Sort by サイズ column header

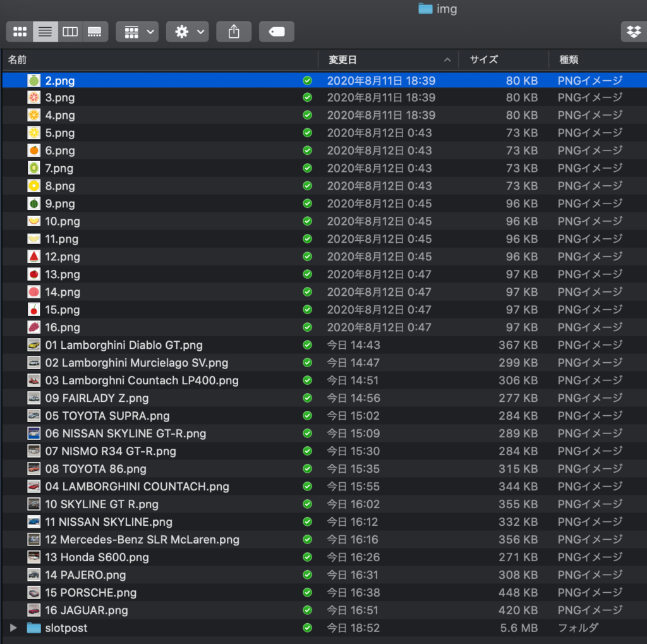point(484,60)
